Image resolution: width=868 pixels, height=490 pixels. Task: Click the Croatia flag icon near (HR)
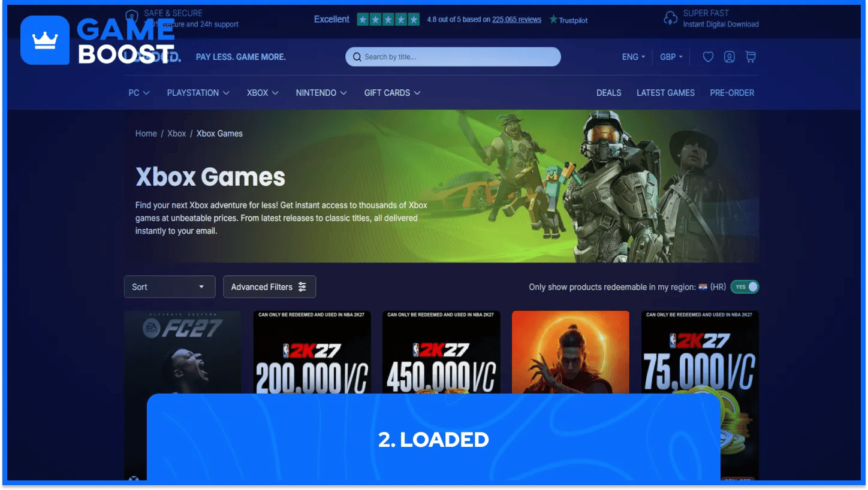coord(703,287)
